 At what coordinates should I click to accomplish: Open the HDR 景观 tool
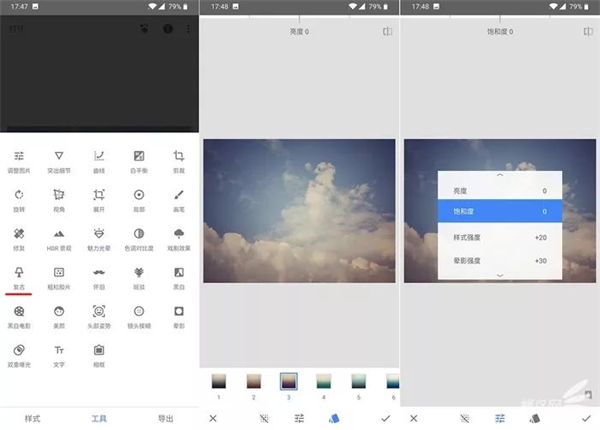click(x=59, y=240)
